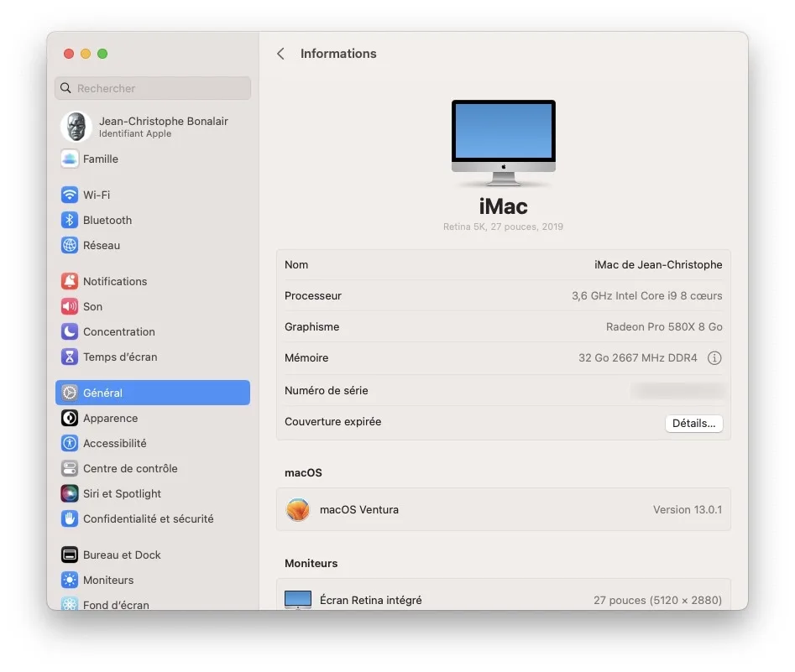Click the green zoom window button
795x672 pixels.
click(102, 54)
